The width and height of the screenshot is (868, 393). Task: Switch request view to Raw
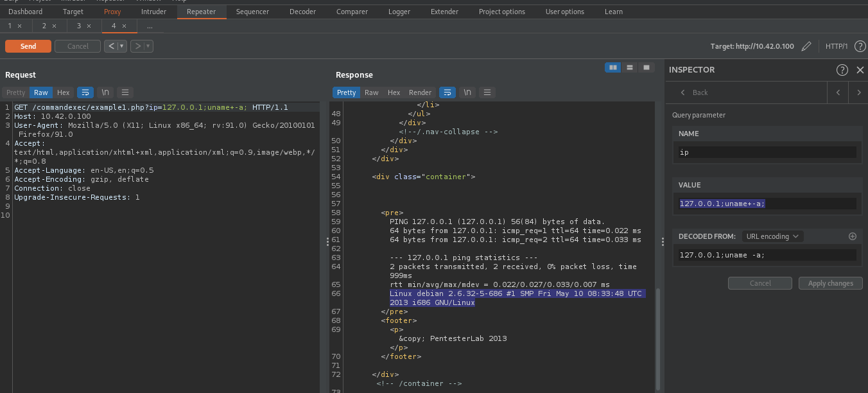click(41, 92)
